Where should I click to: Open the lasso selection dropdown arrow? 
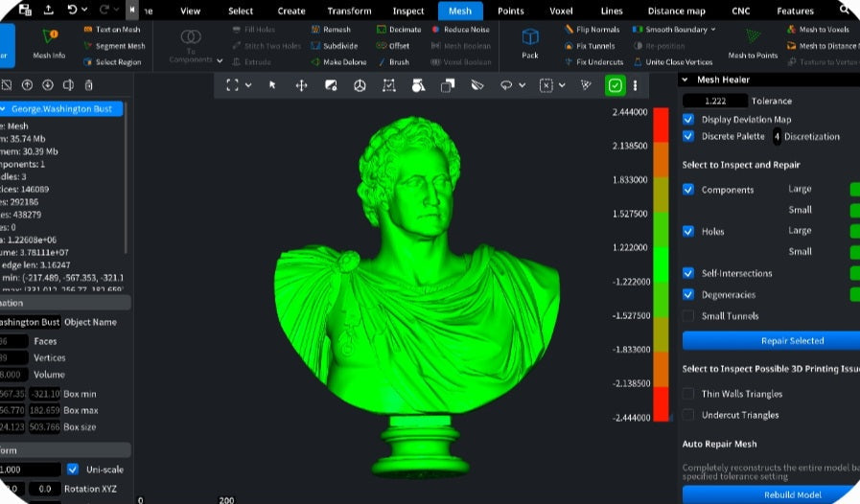[x=522, y=85]
